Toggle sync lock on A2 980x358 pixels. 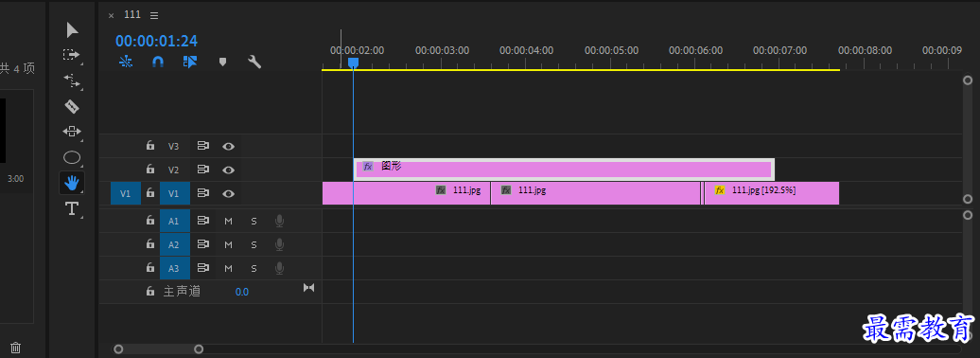pyautogui.click(x=203, y=244)
